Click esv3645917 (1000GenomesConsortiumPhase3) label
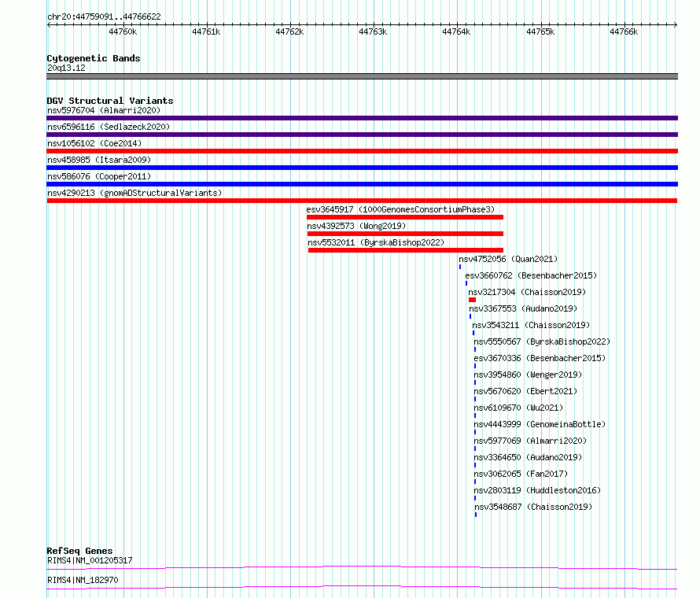The image size is (700, 598). tap(400, 209)
